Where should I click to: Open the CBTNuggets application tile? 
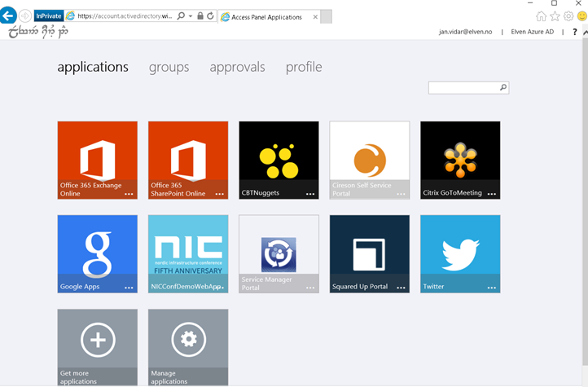tap(279, 161)
